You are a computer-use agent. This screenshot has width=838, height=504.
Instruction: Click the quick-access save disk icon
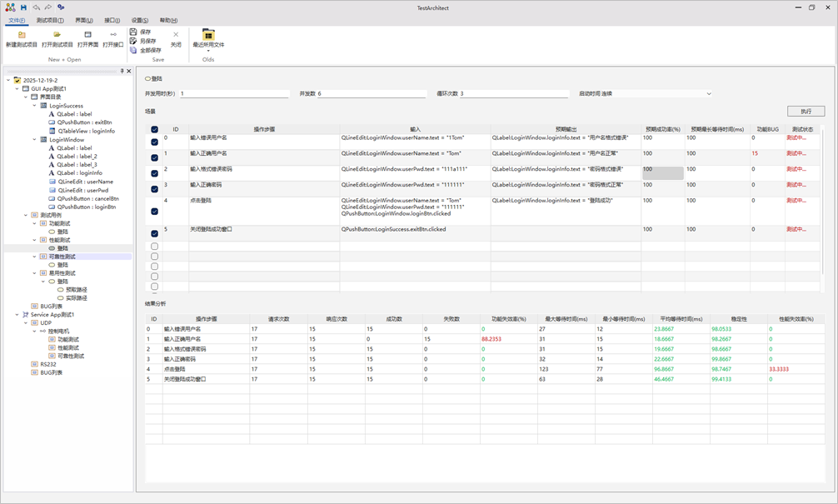click(x=23, y=7)
